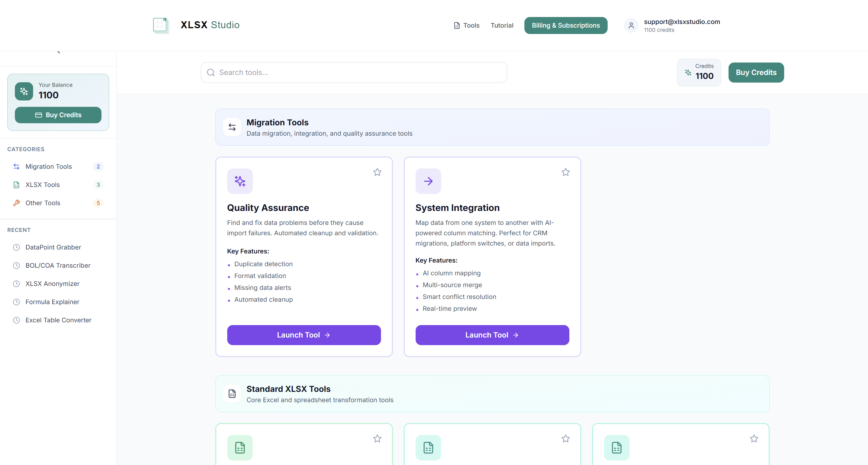Collapse the sidebar using the chevron
The image size is (868, 465).
[x=59, y=52]
